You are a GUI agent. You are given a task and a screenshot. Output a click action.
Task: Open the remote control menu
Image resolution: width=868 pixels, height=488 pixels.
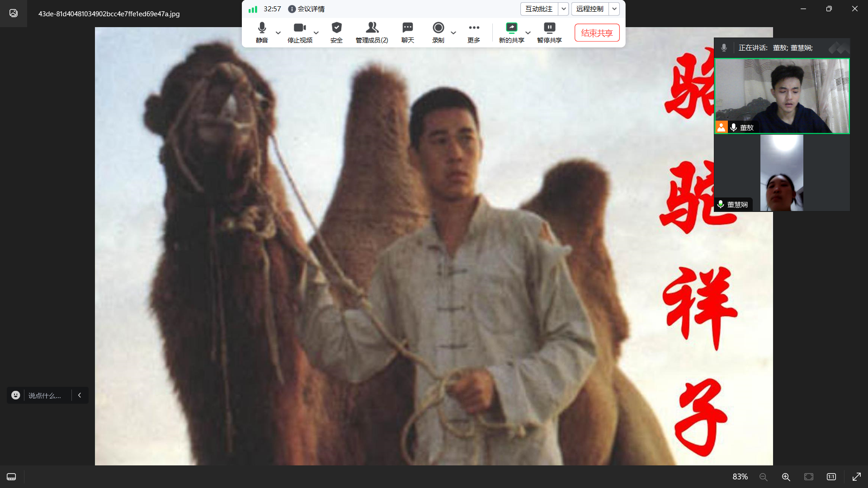pos(590,9)
